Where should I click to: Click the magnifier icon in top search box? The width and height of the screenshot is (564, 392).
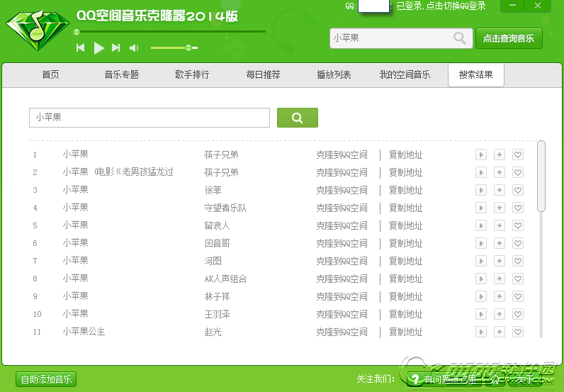pos(460,38)
